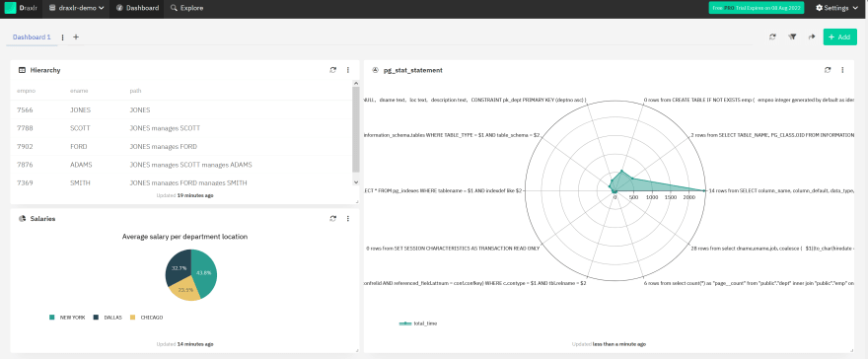The image size is (868, 359).
Task: Refresh the whole dashboard
Action: 772,37
